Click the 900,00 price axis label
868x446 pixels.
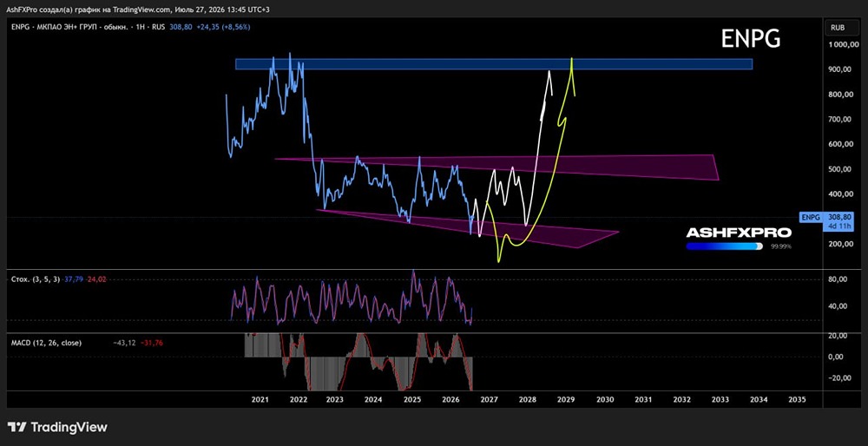point(838,69)
